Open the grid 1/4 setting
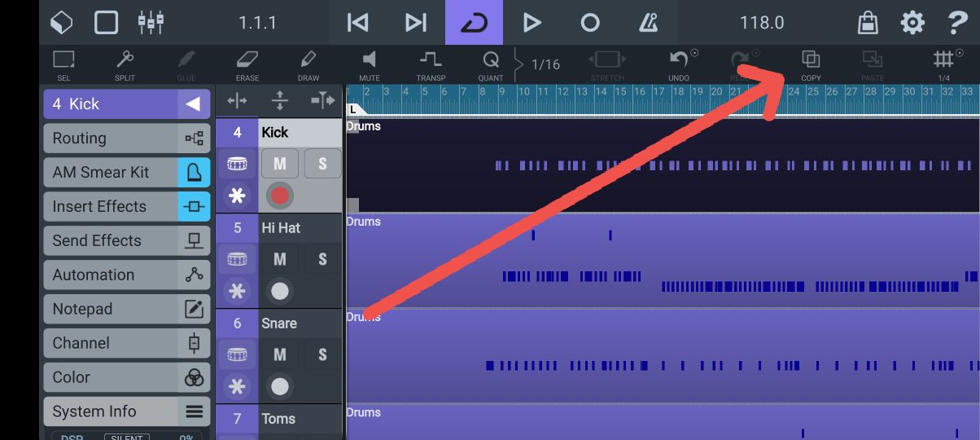This screenshot has height=440, width=980. coord(943,64)
